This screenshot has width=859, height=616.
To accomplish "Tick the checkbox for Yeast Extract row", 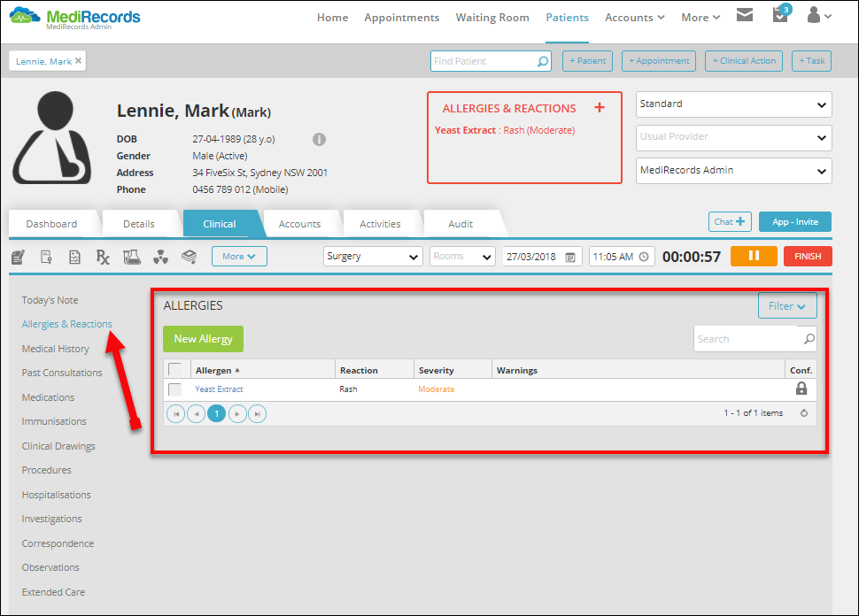I will [175, 389].
